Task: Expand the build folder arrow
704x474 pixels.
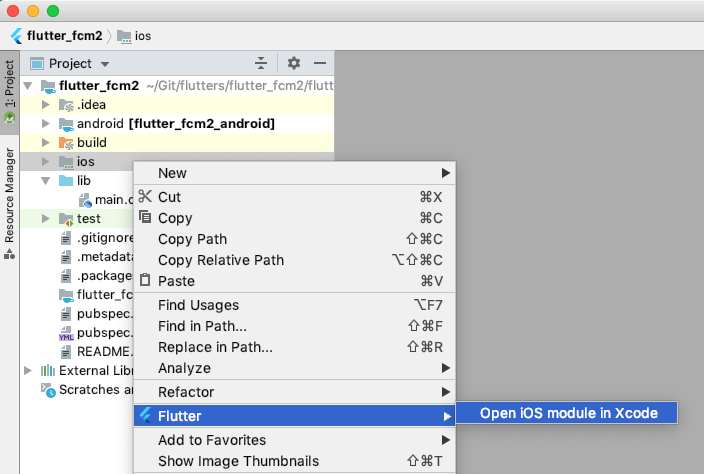Action: click(45, 142)
